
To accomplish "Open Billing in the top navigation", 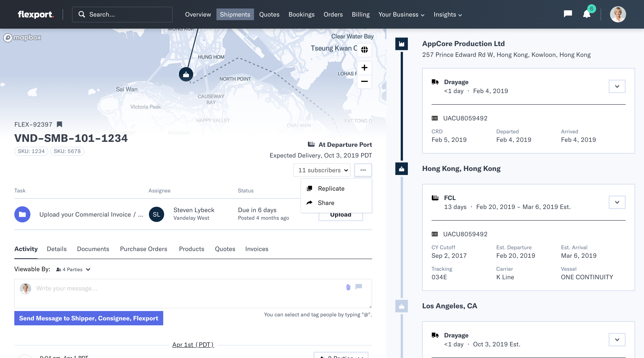I will click(360, 15).
